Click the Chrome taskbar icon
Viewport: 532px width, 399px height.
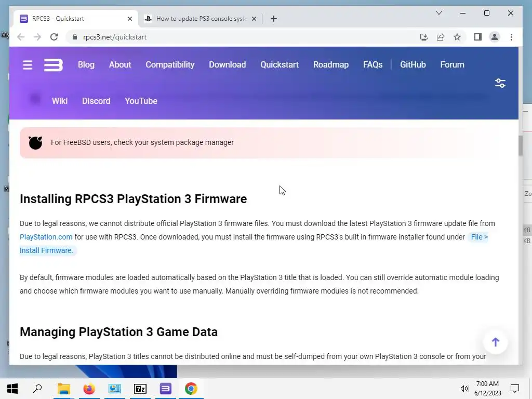click(x=191, y=389)
